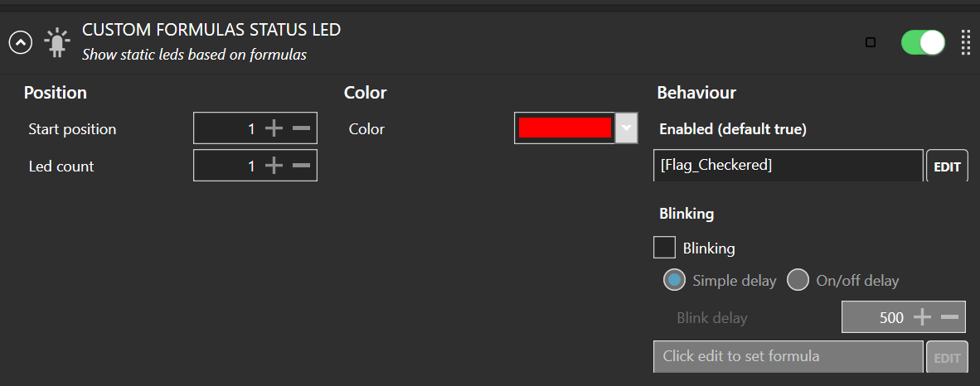This screenshot has height=386, width=980.
Task: Select the Simple delay radio button
Action: tap(674, 281)
